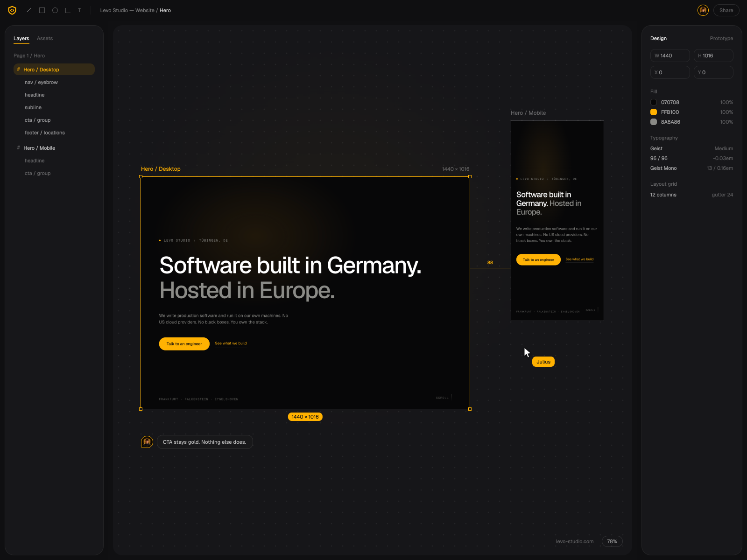Click the Levo Studio logo icon
Viewport: 747px width, 560px height.
(x=12, y=10)
